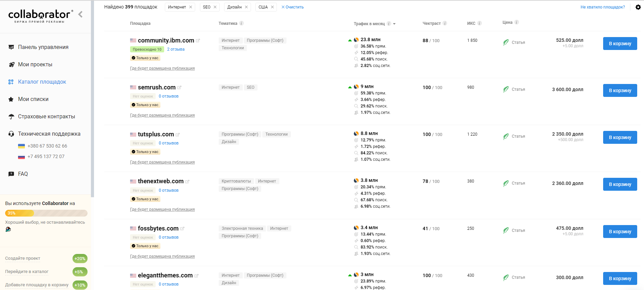
Task: Open the settings gear in the top-right corner
Action: click(x=639, y=7)
